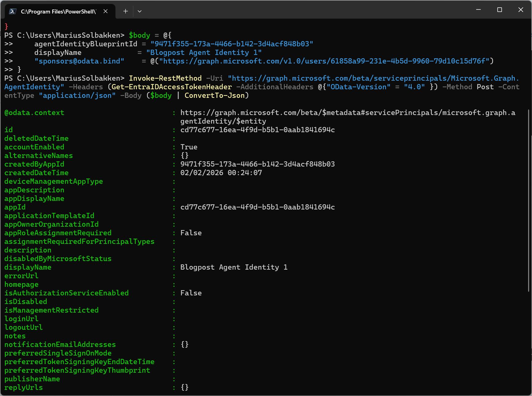This screenshot has width=532, height=396.
Task: Open the graph.microsoft.com v1.0 users URL
Action: click(x=326, y=61)
